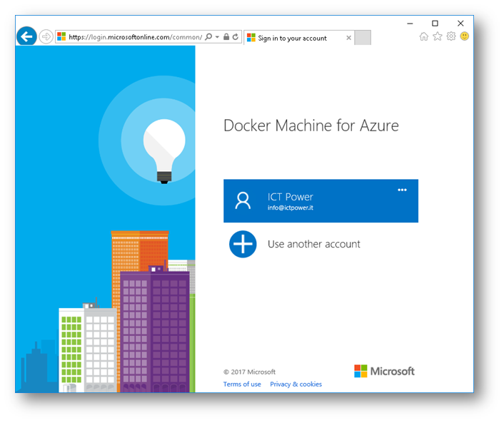Click the site favicon in address bar
The height and width of the screenshot is (423, 504).
point(61,36)
